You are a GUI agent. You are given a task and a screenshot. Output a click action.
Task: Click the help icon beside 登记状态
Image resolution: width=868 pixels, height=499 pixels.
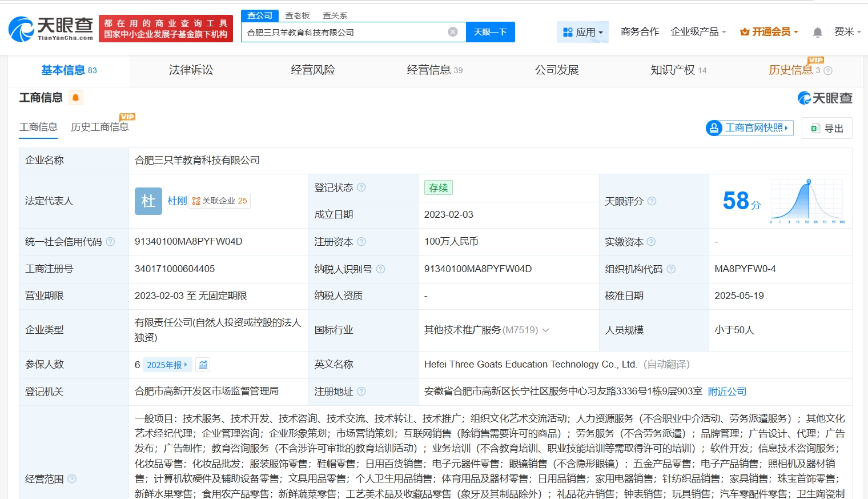[361, 187]
